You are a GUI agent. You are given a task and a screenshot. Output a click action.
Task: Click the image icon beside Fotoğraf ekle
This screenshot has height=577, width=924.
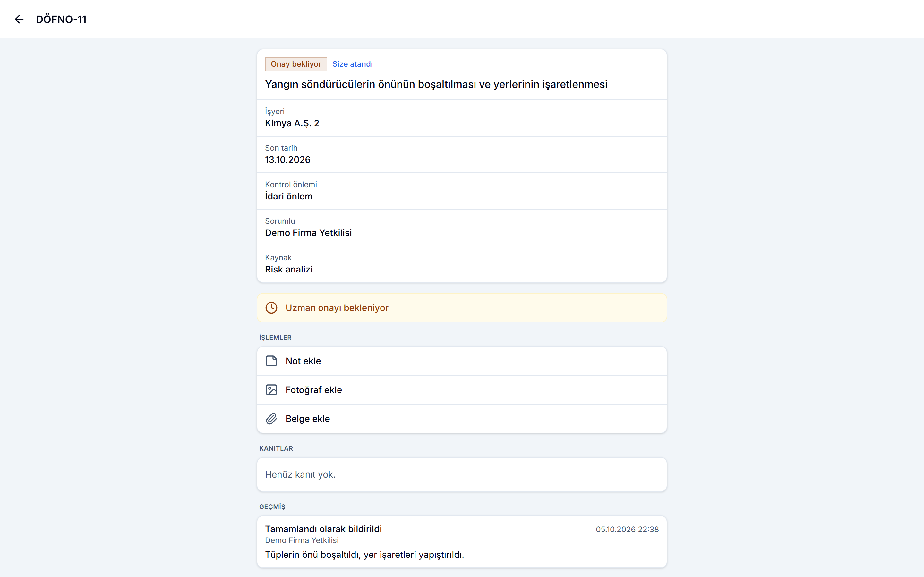coord(271,389)
